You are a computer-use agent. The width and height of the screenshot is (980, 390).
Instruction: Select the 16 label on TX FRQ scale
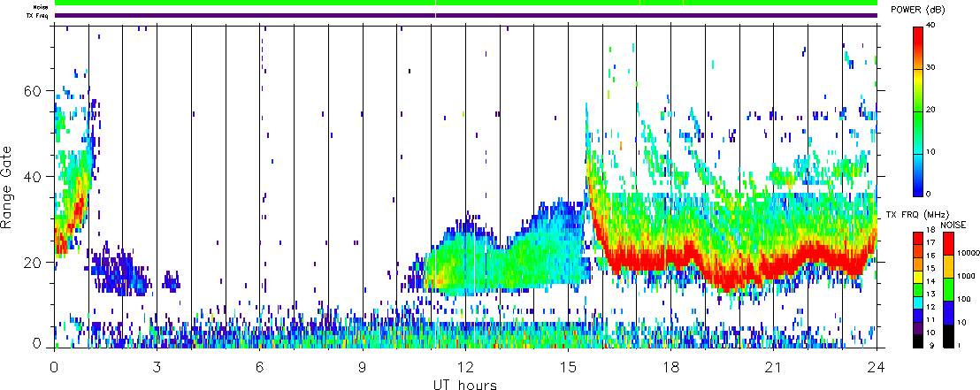click(x=931, y=256)
